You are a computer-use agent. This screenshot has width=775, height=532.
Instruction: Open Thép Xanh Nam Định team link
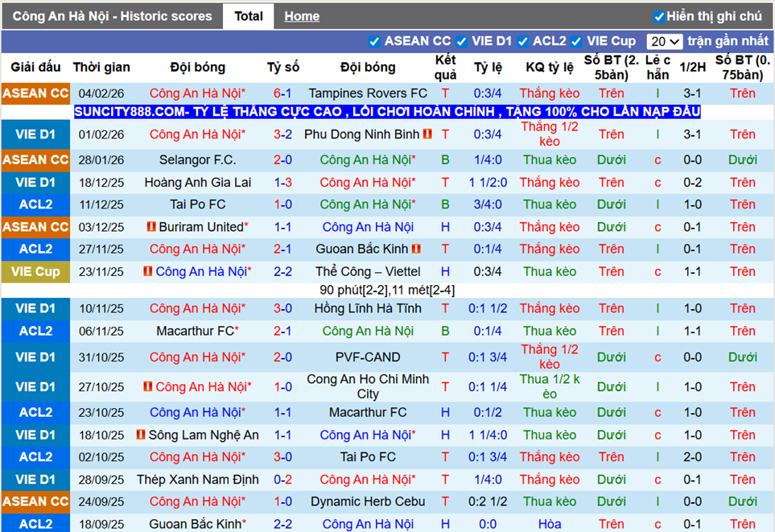[198, 480]
